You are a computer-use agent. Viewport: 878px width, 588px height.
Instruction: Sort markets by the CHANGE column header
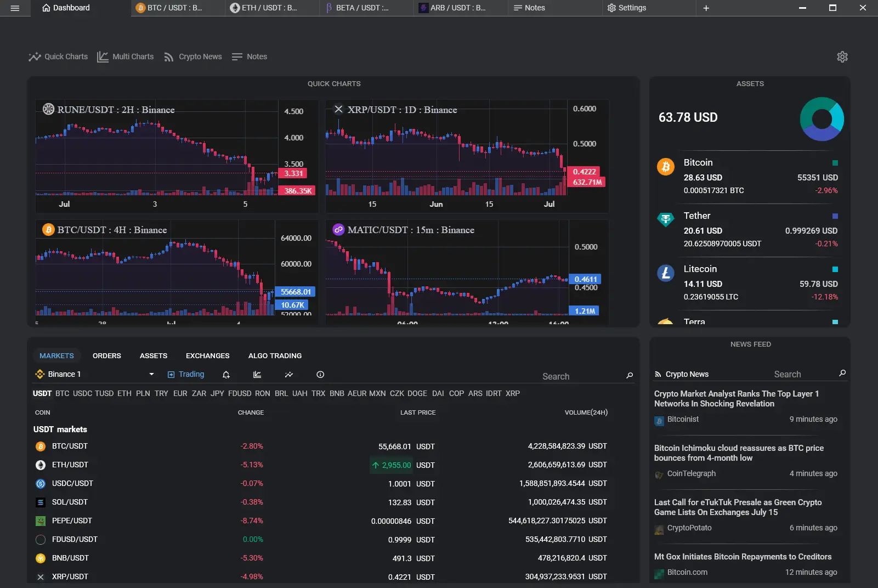(x=251, y=412)
